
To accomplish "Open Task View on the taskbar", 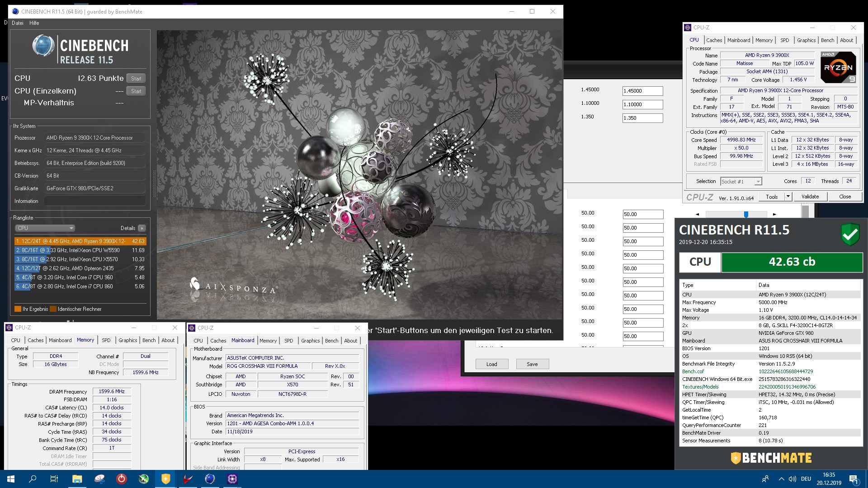I will (54, 479).
